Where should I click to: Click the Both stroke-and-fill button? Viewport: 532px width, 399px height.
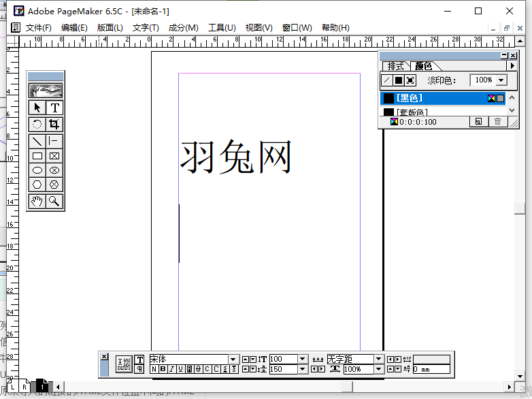pyautogui.click(x=410, y=80)
